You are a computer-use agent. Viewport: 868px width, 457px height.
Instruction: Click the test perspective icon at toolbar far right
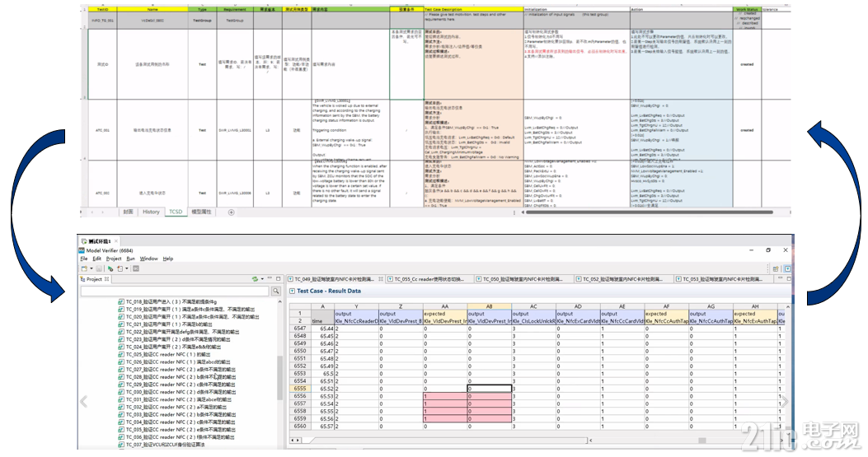[787, 269]
